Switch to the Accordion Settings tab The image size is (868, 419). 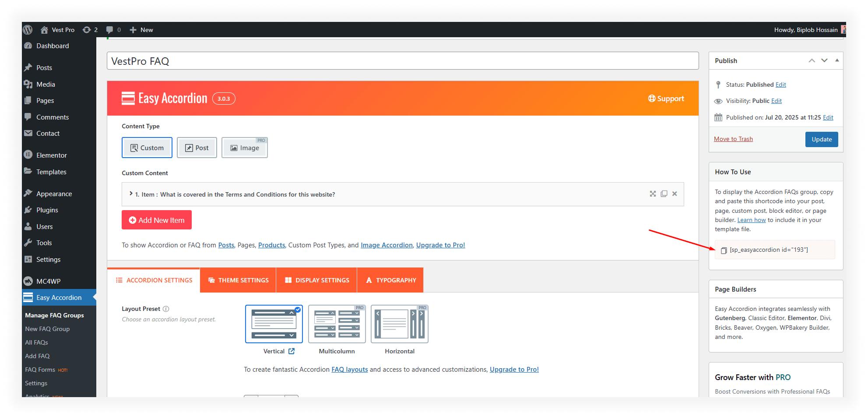coord(154,280)
